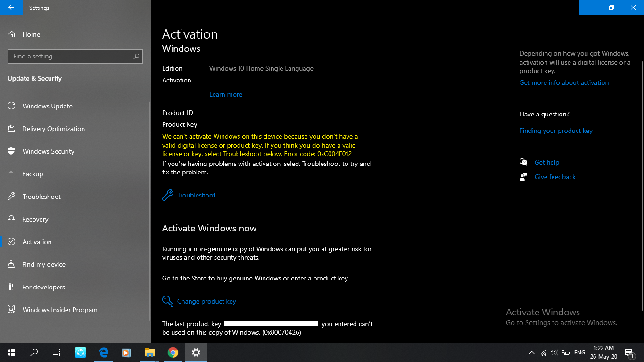Click the Get help link

click(547, 162)
